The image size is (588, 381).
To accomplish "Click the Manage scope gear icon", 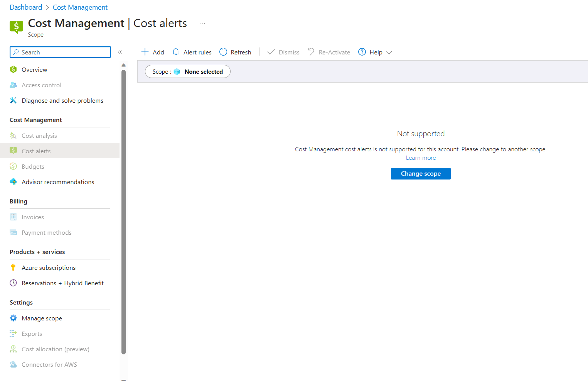I will tap(13, 318).
